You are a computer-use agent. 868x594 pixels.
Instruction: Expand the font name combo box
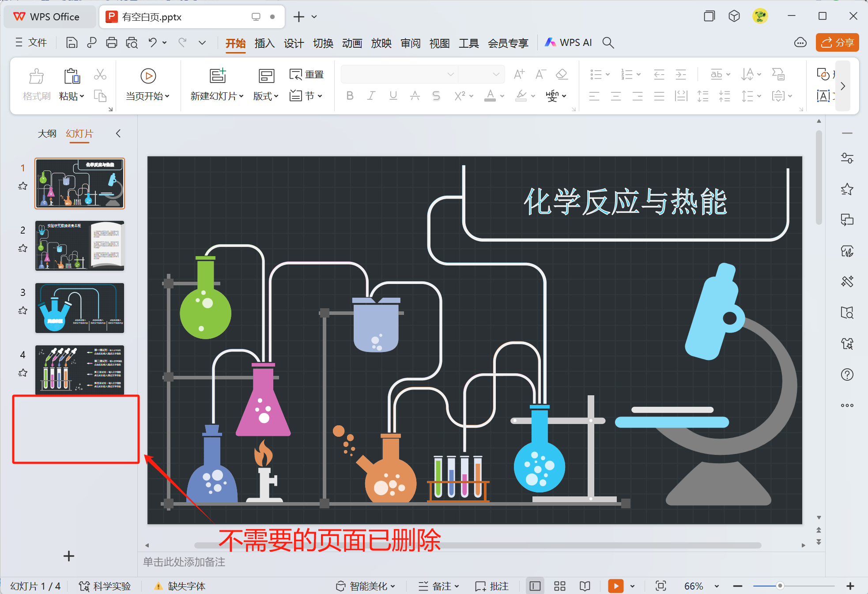click(x=450, y=74)
